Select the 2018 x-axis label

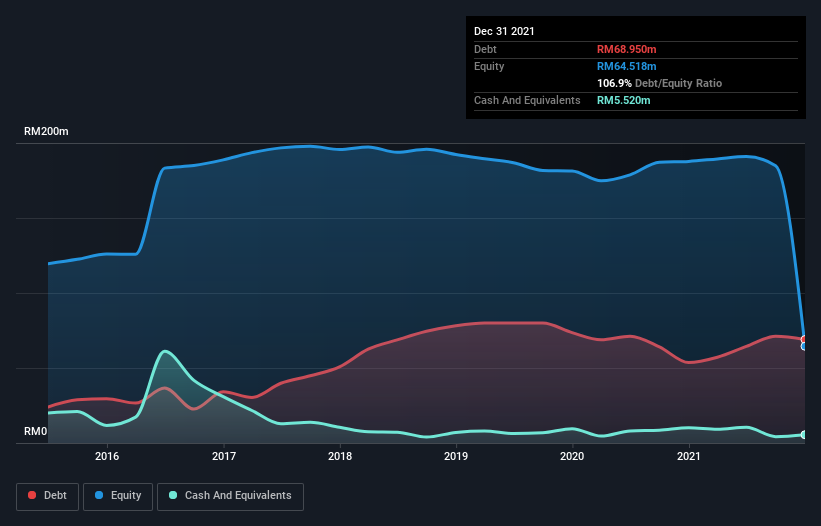(x=340, y=456)
